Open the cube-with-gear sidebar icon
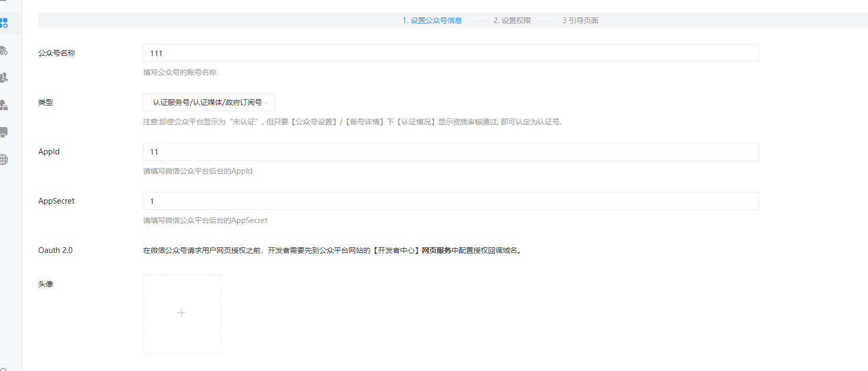Image resolution: width=868 pixels, height=371 pixels. click(4, 50)
